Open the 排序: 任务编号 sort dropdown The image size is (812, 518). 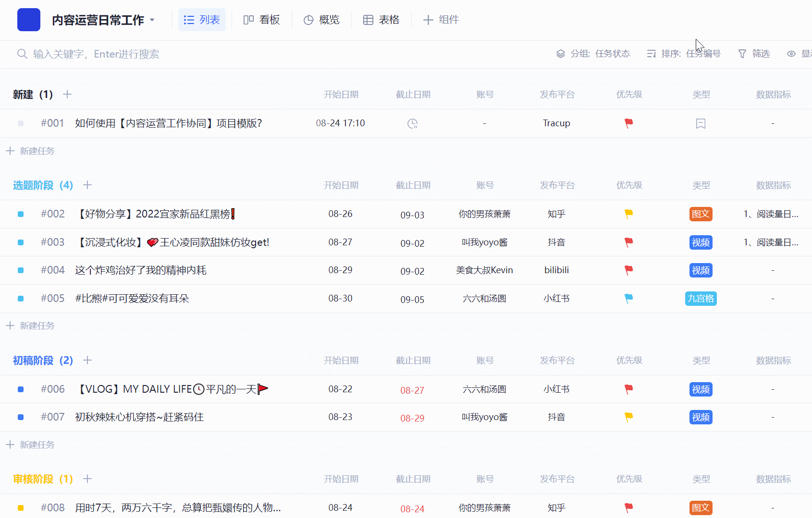[684, 54]
